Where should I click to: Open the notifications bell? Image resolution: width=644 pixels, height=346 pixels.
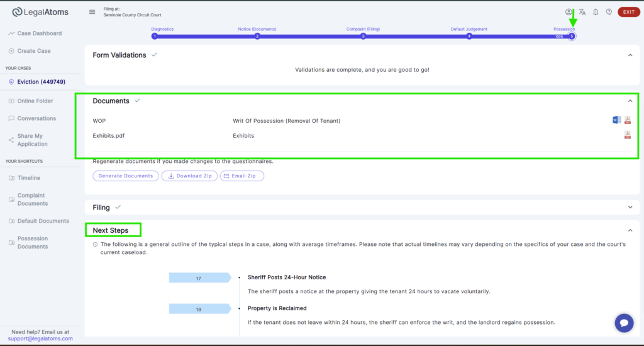click(x=596, y=12)
